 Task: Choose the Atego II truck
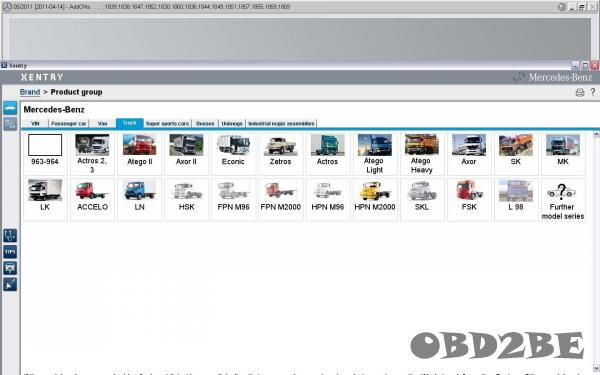coord(140,154)
